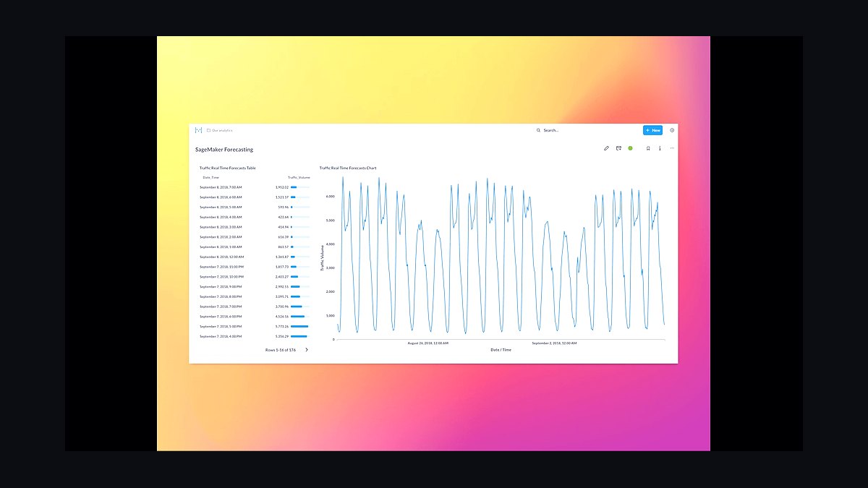
Task: Click the Metabase logo icon
Action: point(198,130)
